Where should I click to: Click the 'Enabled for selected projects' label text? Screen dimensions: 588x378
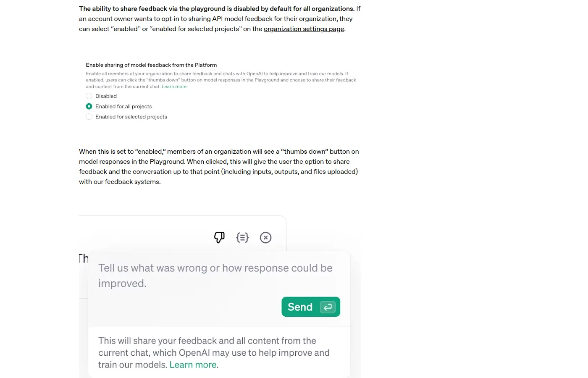pyautogui.click(x=131, y=117)
